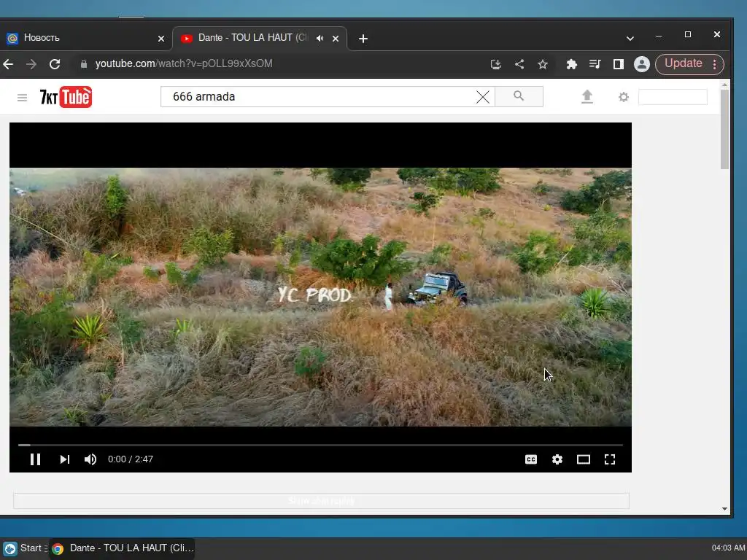Activate Chrome Dante taskbar item
Screen dimensions: 747x560
pyautogui.click(x=123, y=548)
